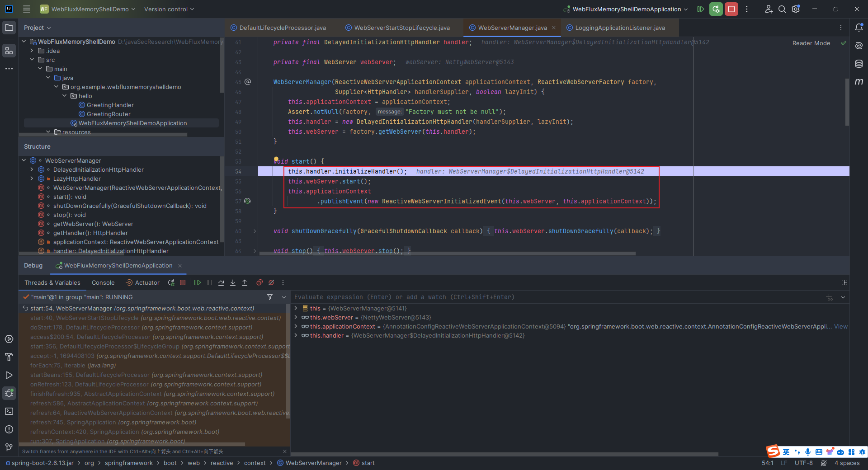Expand the this.webServer watch node
The image size is (868, 470).
pos(296,317)
